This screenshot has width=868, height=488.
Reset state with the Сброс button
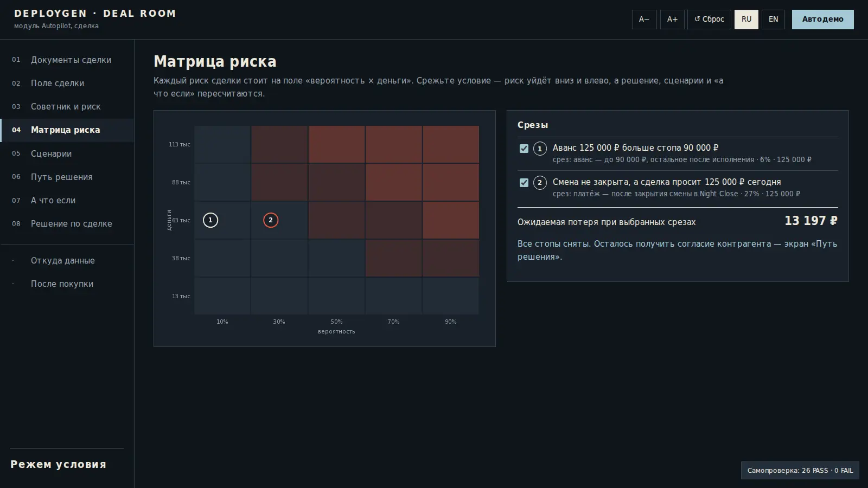[x=709, y=20]
